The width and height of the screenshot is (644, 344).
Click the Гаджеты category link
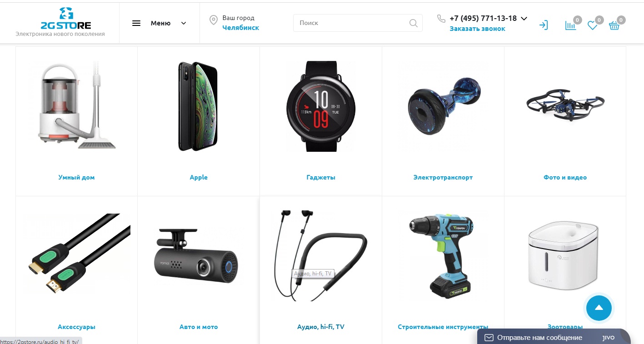click(x=321, y=178)
